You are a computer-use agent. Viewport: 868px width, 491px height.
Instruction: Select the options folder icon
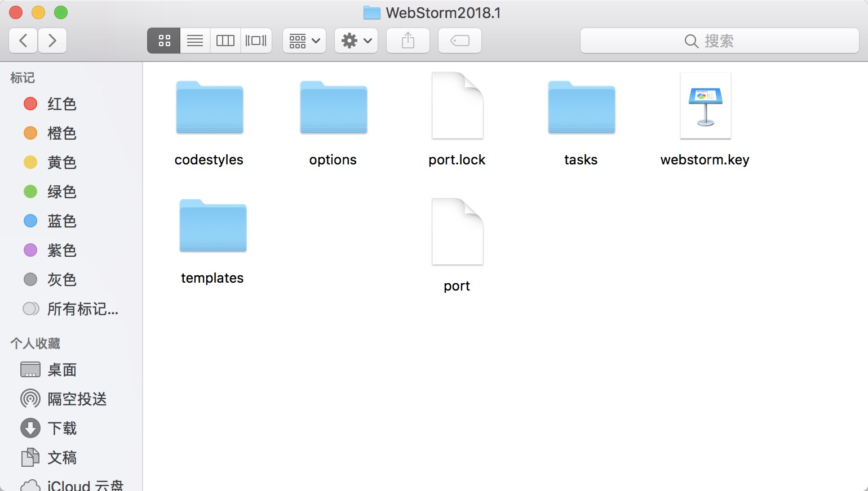pos(334,107)
